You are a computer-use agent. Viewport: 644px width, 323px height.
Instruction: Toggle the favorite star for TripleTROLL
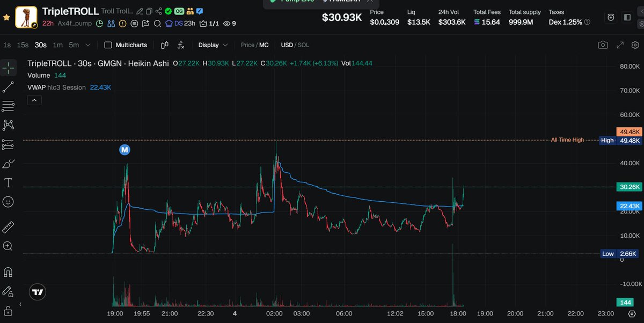tap(6, 17)
